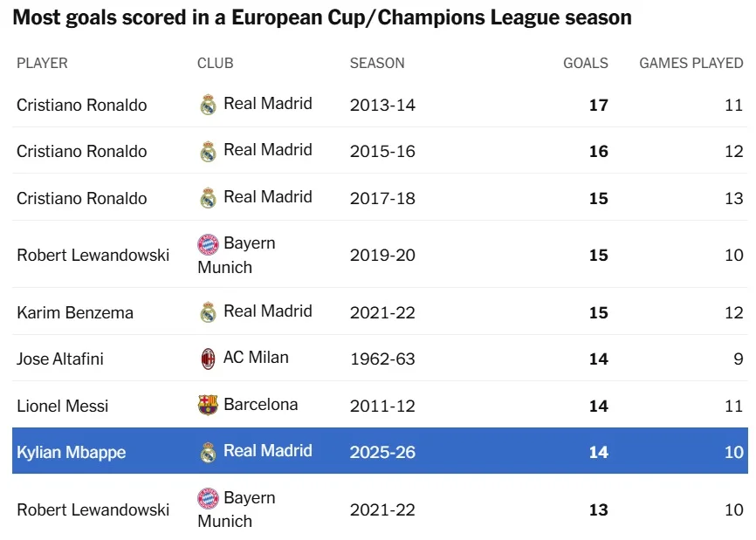This screenshot has height=540, width=756.
Task: Click the PLAYER column header
Action: (x=42, y=64)
